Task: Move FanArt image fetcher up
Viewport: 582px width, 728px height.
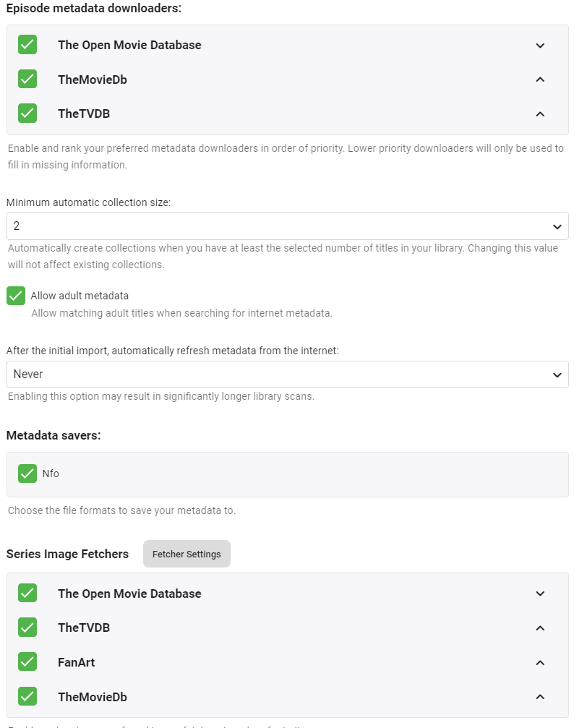Action: pos(540,662)
